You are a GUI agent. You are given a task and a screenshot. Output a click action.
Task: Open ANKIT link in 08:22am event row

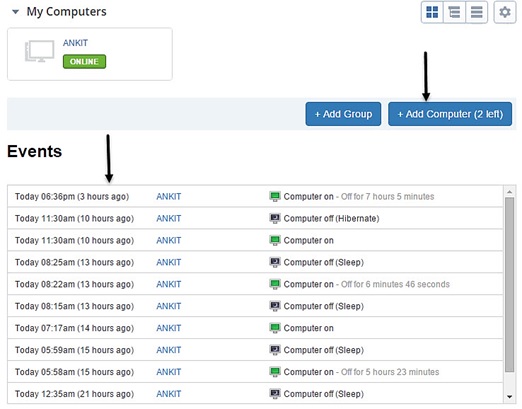169,284
